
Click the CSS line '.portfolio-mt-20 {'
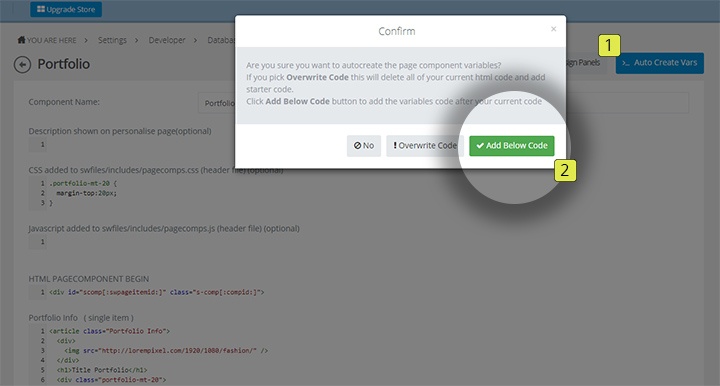(83, 183)
